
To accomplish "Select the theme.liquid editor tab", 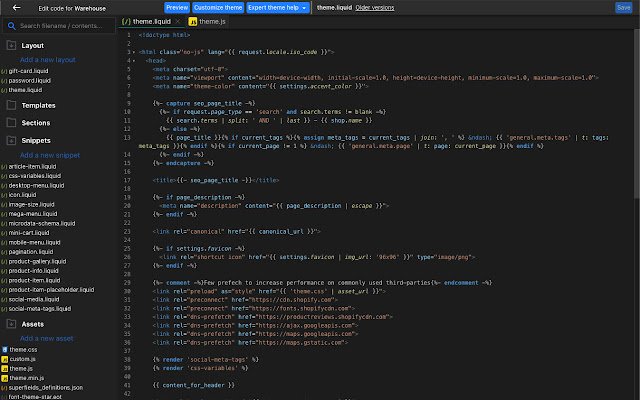I will 151,22.
